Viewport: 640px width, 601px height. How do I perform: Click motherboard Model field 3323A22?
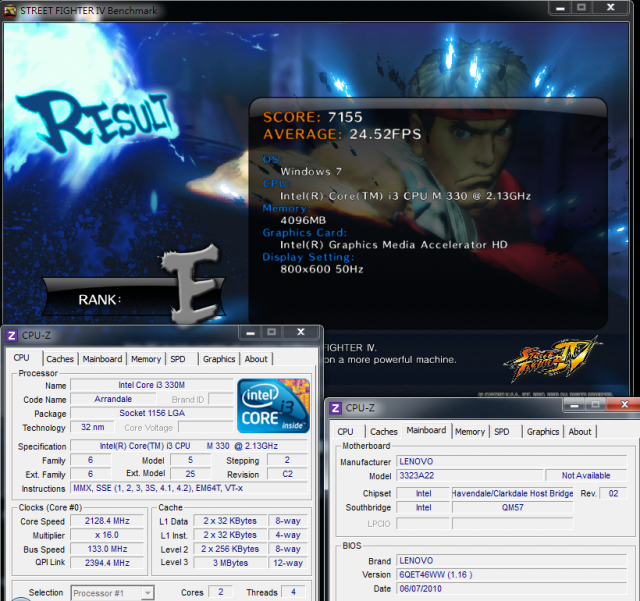[469, 476]
